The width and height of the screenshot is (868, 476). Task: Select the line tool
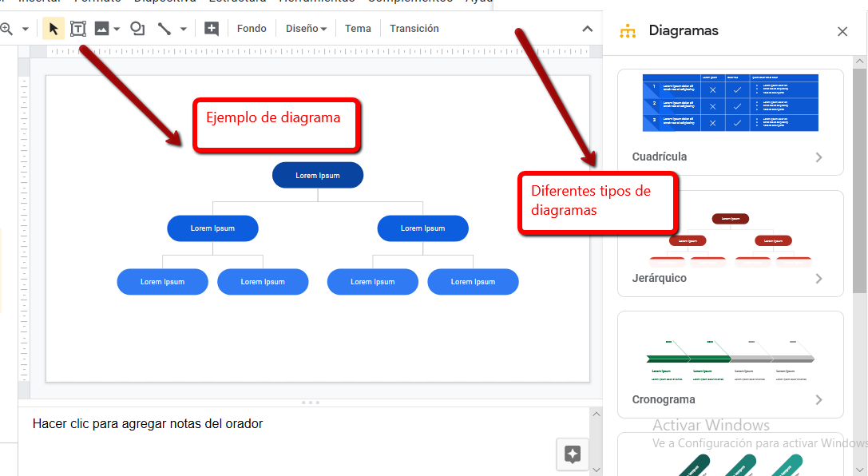164,29
